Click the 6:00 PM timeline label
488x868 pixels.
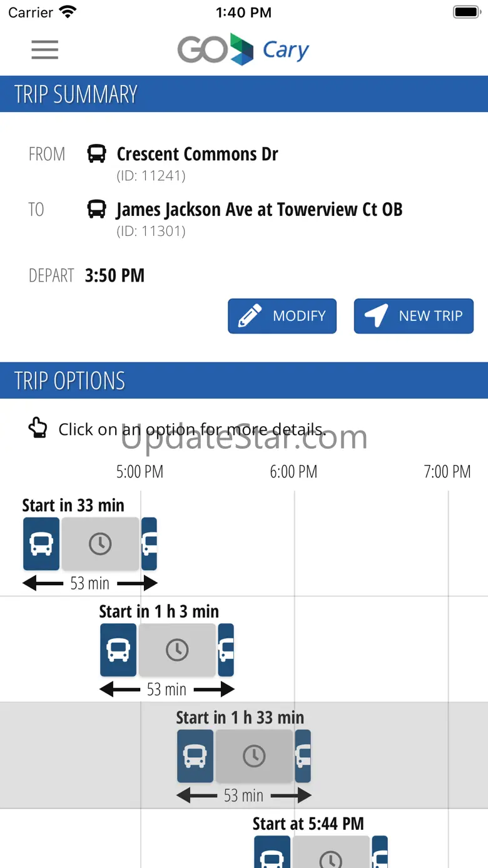[293, 472]
